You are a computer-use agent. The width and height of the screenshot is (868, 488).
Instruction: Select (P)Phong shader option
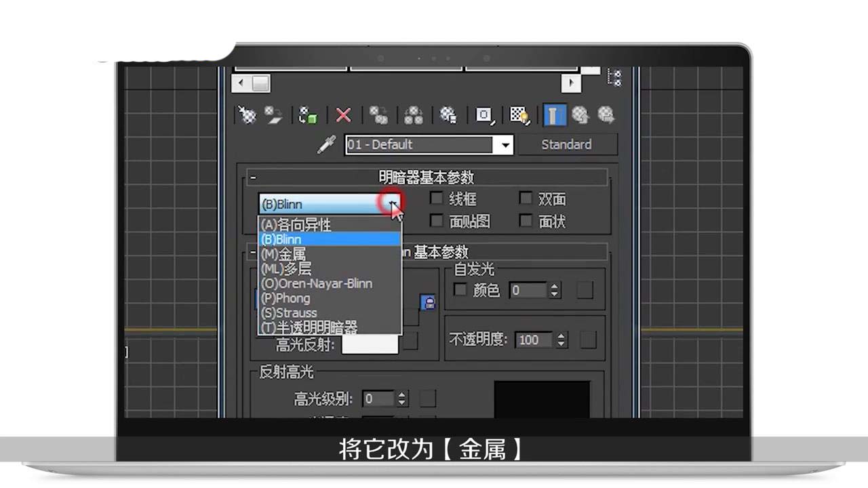click(330, 298)
